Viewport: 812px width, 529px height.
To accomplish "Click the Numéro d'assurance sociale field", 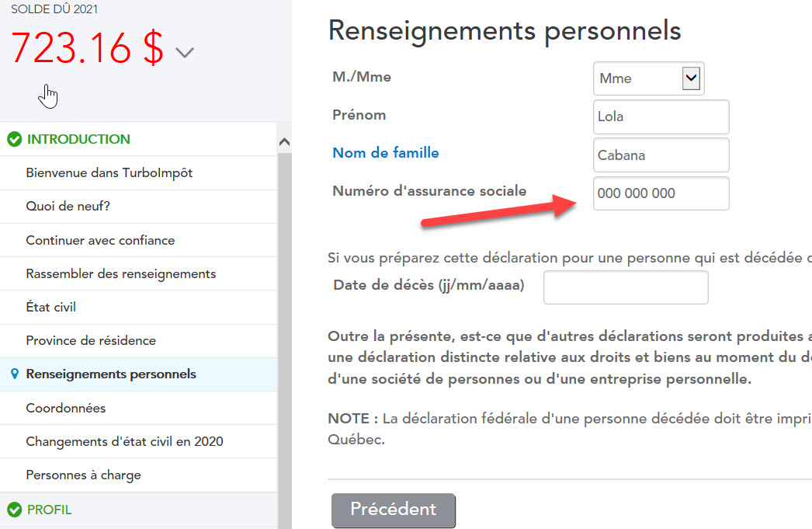I will click(661, 193).
